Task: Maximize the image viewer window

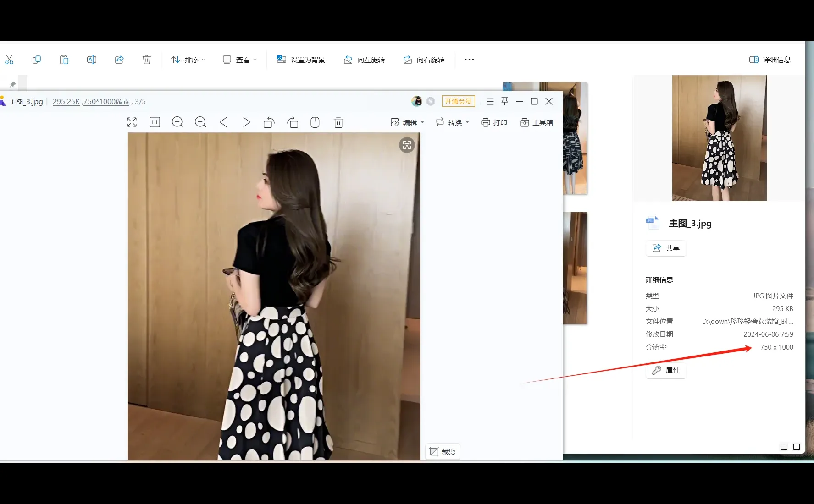Action: tap(534, 101)
